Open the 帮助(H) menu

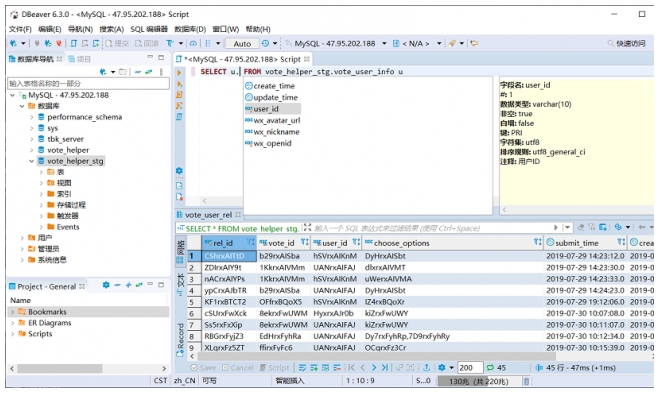click(258, 29)
